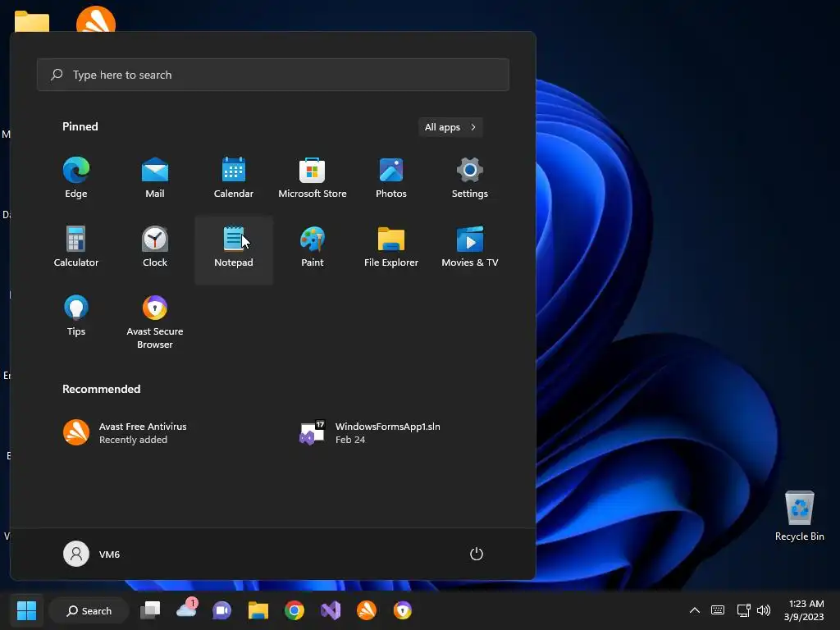Open the clock showing 1:23 AM
Screen dimensions: 840x630
(804, 610)
